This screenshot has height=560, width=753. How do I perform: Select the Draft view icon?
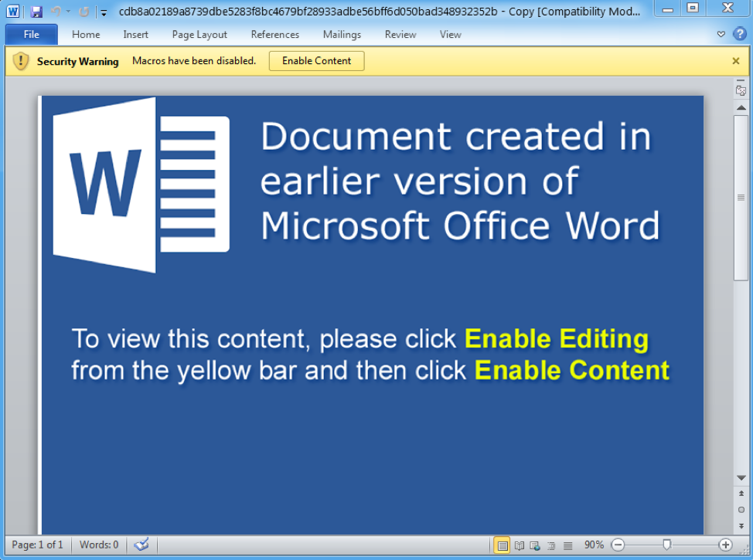click(x=567, y=545)
